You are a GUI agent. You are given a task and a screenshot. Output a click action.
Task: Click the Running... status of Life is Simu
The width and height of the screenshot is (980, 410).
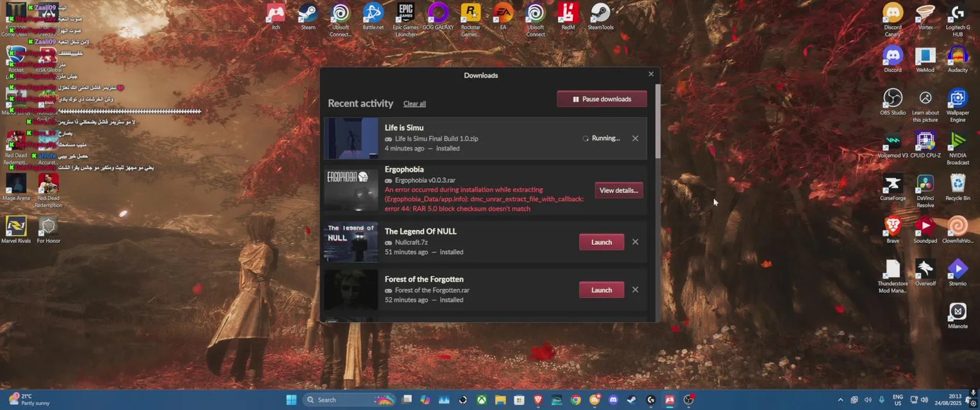601,138
